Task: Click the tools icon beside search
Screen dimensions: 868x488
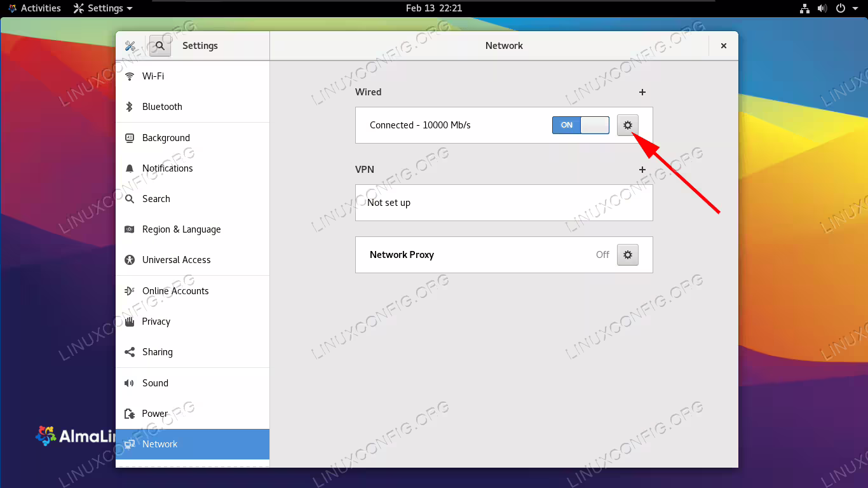Action: (x=130, y=46)
